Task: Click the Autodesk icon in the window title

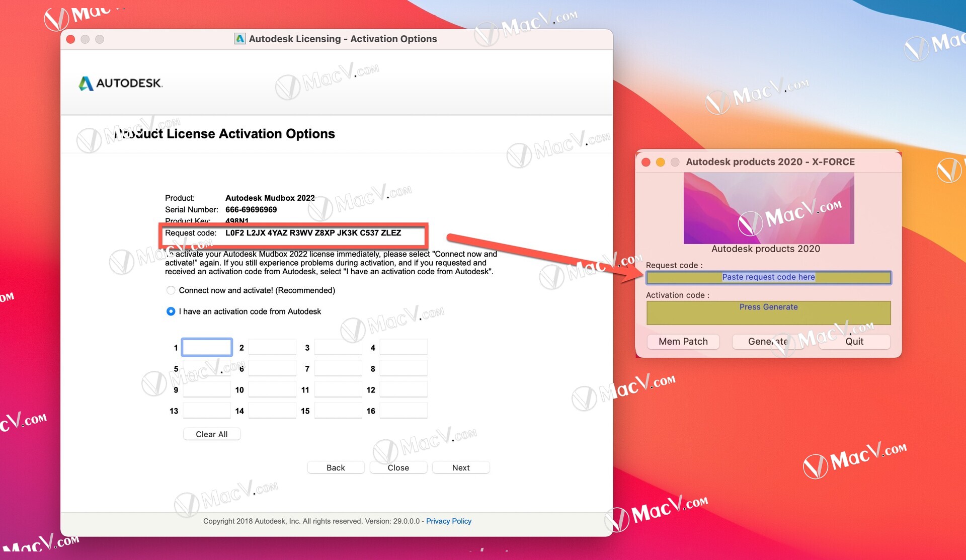Action: click(x=240, y=39)
